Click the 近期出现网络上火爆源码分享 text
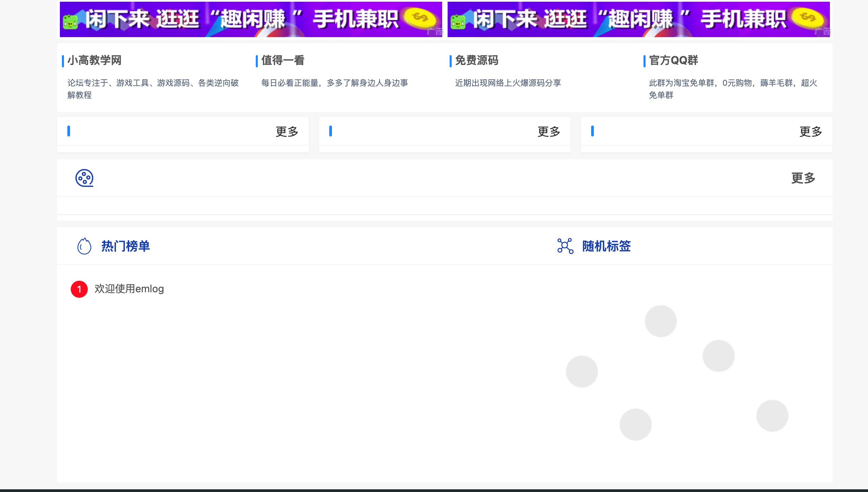Screen dimensions: 868x492 coord(508,83)
